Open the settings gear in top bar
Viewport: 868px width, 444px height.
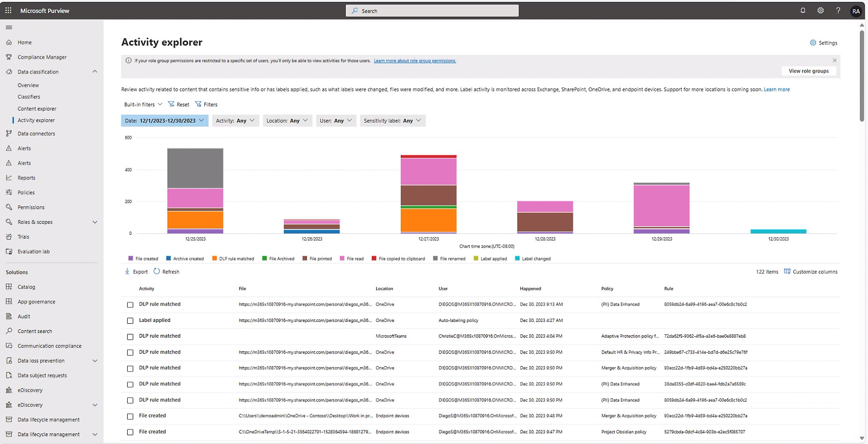pos(820,10)
